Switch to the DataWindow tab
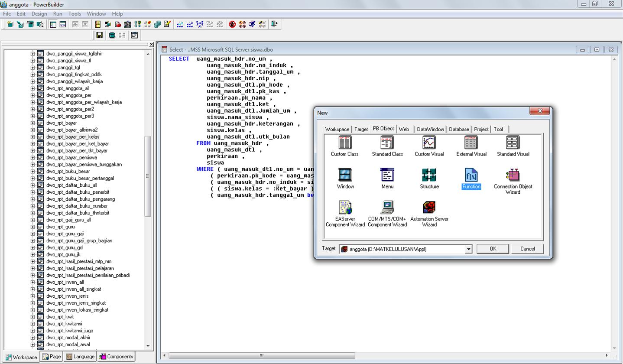This screenshot has height=364, width=623. (x=430, y=129)
